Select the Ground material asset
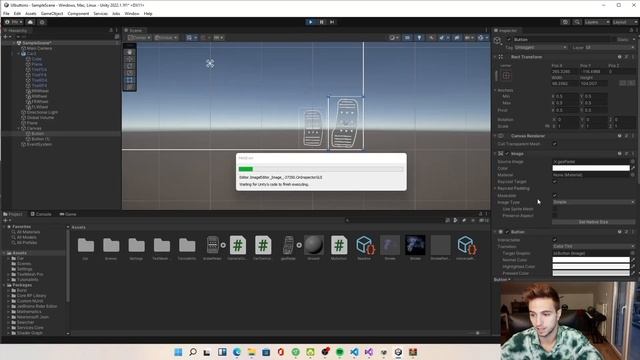The image size is (640, 360). click(x=313, y=245)
